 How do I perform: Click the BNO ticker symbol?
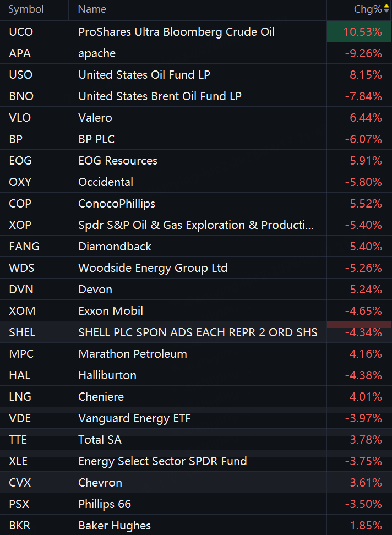pyautogui.click(x=21, y=96)
